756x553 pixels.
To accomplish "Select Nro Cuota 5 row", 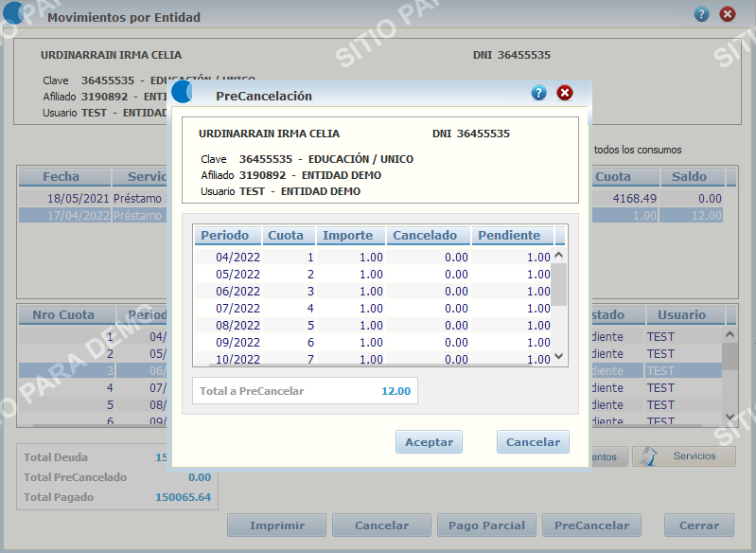I will click(93, 404).
